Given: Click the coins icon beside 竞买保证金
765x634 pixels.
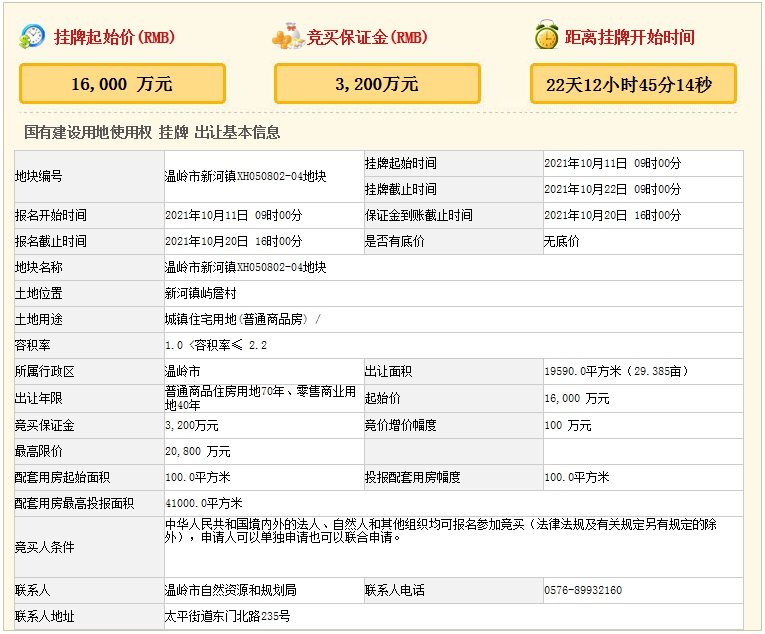Looking at the screenshot, I should point(288,37).
